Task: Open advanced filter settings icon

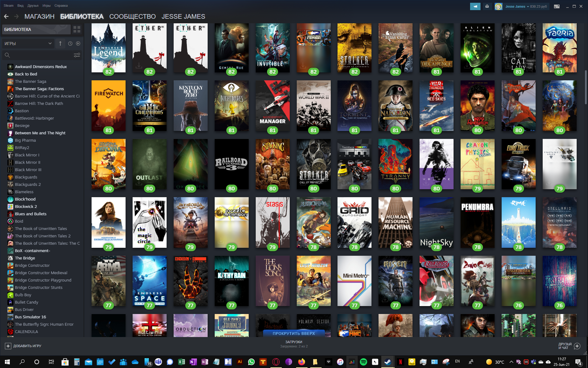Action: (77, 55)
